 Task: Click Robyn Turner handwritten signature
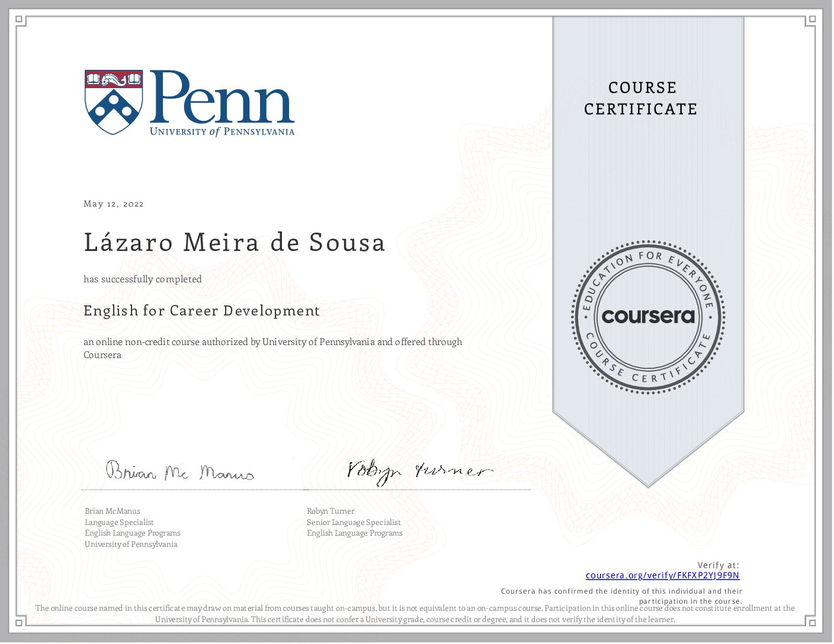click(419, 472)
